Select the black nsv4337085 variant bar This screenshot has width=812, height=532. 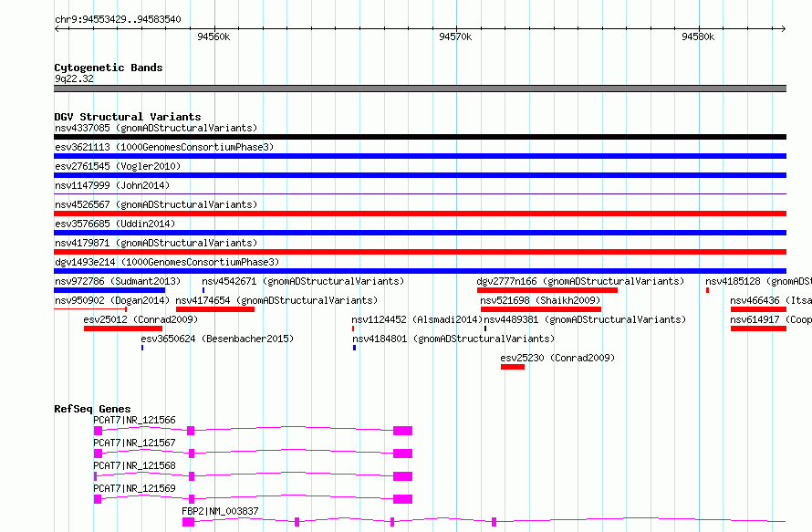pyautogui.click(x=420, y=137)
